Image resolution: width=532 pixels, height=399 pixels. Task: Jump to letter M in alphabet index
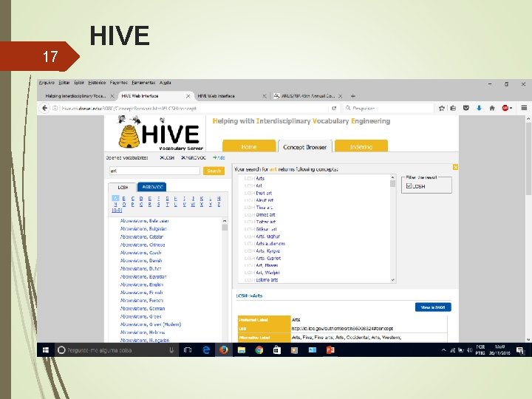(x=219, y=198)
